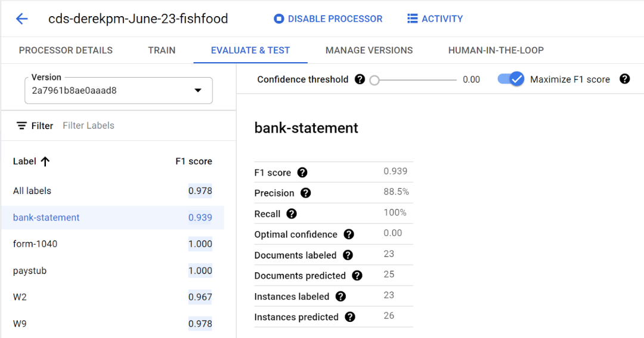Click the 88.5% Precision value
This screenshot has height=338, width=644.
[396, 192]
